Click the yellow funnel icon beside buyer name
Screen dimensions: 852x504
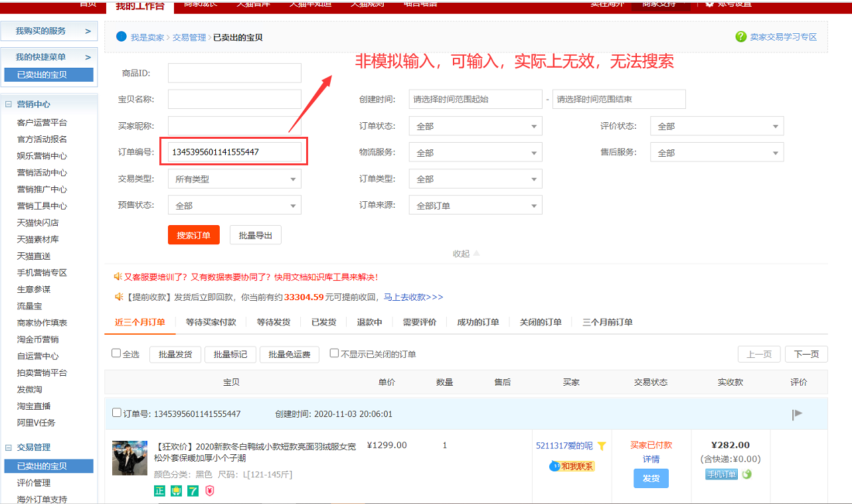click(602, 446)
